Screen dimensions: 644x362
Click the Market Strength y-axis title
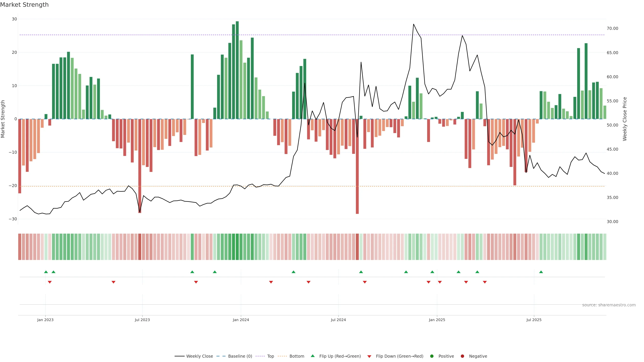pyautogui.click(x=3, y=119)
